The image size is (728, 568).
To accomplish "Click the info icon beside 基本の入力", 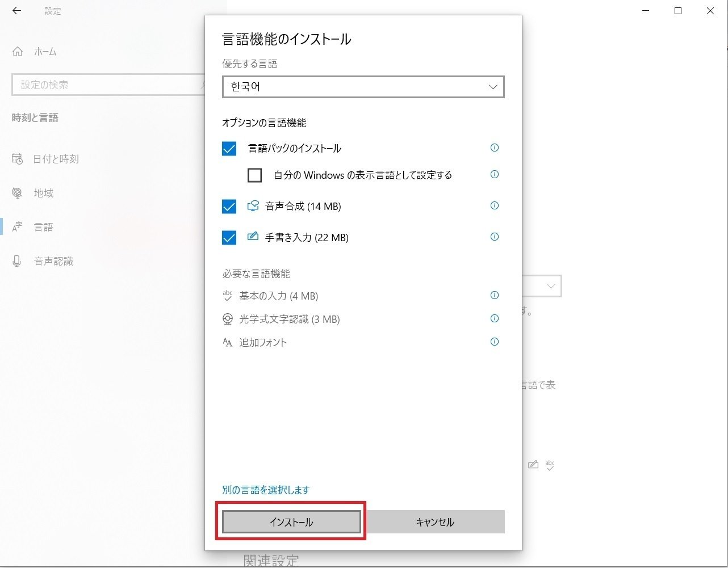I will click(494, 295).
